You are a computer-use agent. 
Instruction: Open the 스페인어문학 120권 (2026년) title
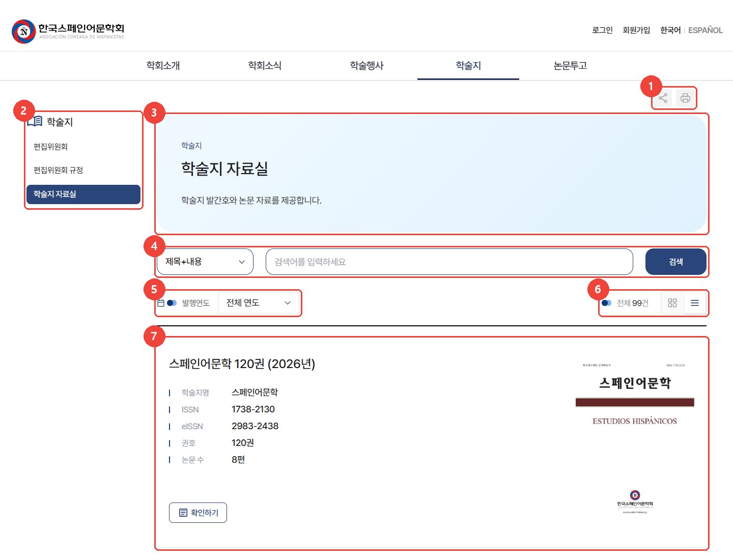click(x=242, y=364)
